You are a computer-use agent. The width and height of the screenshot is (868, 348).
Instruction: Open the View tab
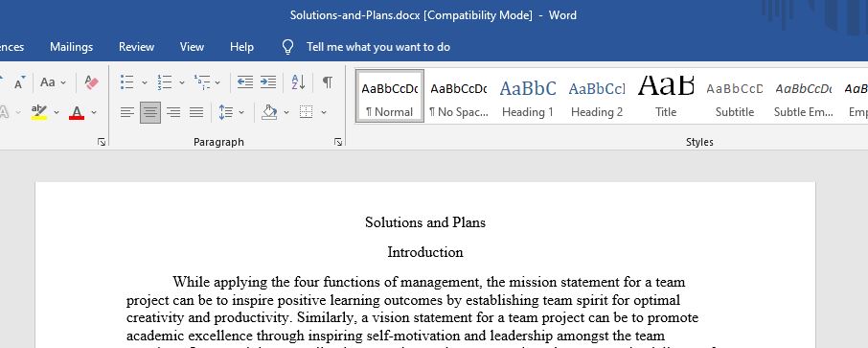[x=192, y=47]
